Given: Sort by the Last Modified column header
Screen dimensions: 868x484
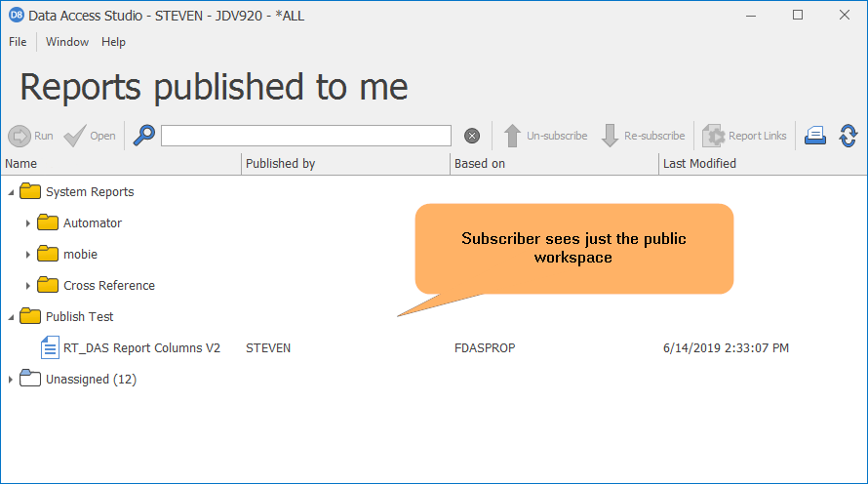Looking at the screenshot, I should pyautogui.click(x=763, y=163).
